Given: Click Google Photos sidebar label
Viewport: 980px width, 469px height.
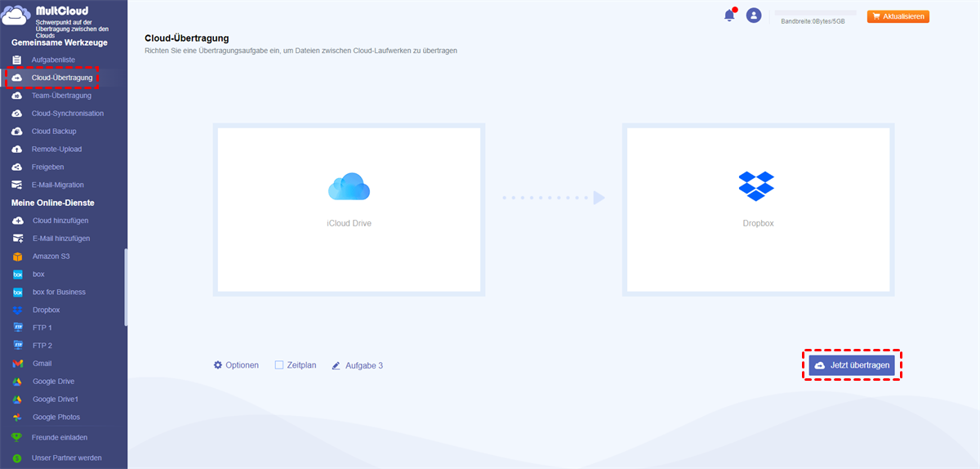Looking at the screenshot, I should (56, 418).
